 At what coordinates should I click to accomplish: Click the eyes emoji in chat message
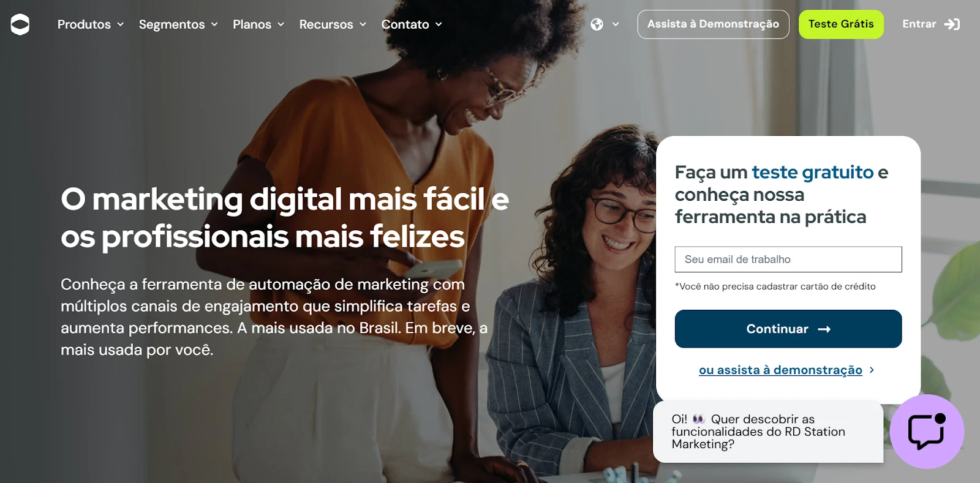[699, 419]
